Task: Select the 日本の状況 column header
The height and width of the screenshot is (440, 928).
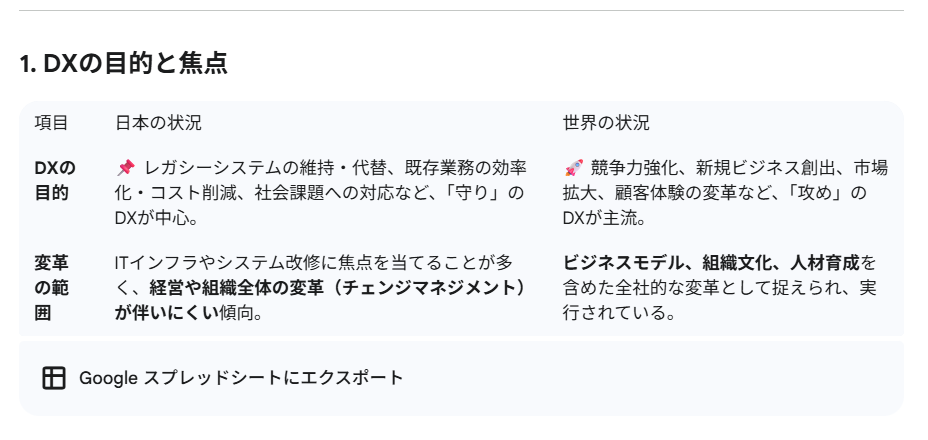Action: pyautogui.click(x=158, y=123)
